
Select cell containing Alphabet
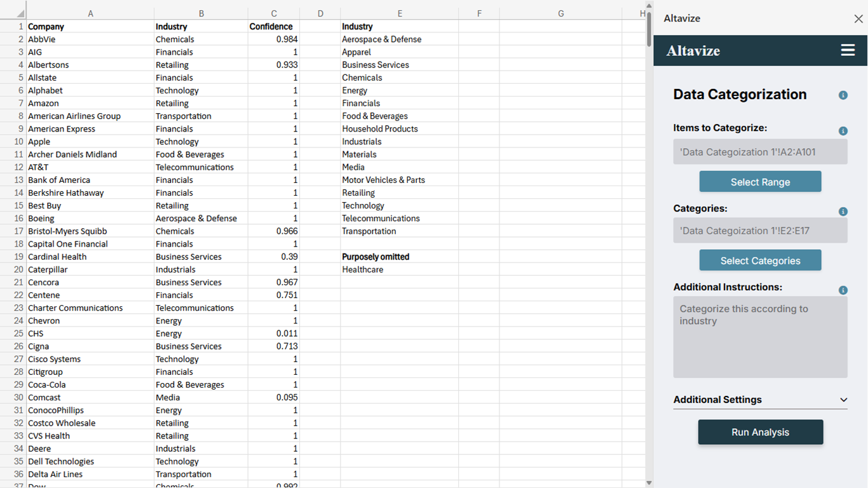click(x=90, y=90)
